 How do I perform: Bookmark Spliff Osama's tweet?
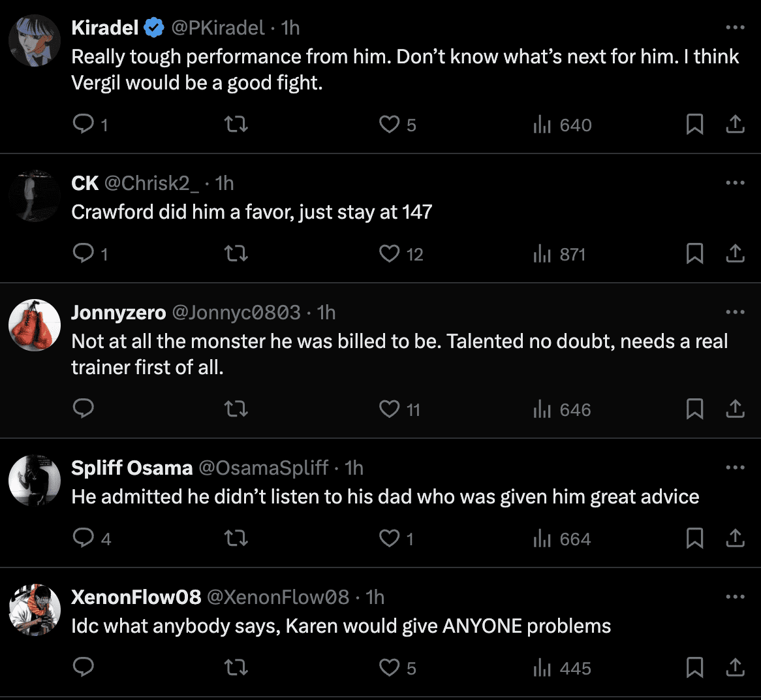point(694,538)
